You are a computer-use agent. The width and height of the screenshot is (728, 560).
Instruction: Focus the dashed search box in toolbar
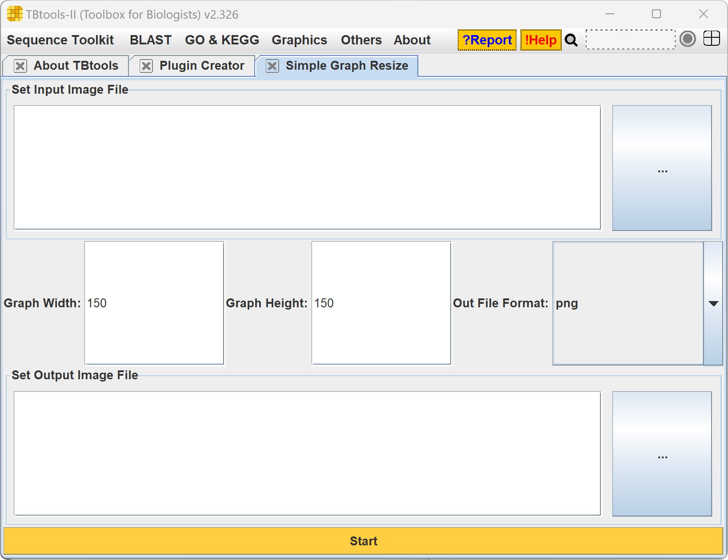pyautogui.click(x=630, y=40)
